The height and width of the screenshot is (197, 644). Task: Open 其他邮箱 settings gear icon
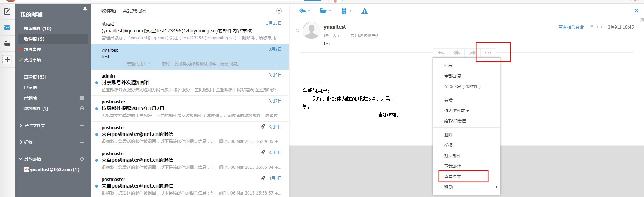click(82, 159)
